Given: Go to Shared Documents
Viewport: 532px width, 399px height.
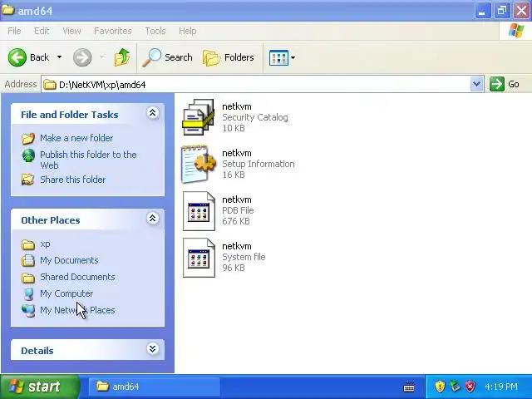Looking at the screenshot, I should [77, 277].
